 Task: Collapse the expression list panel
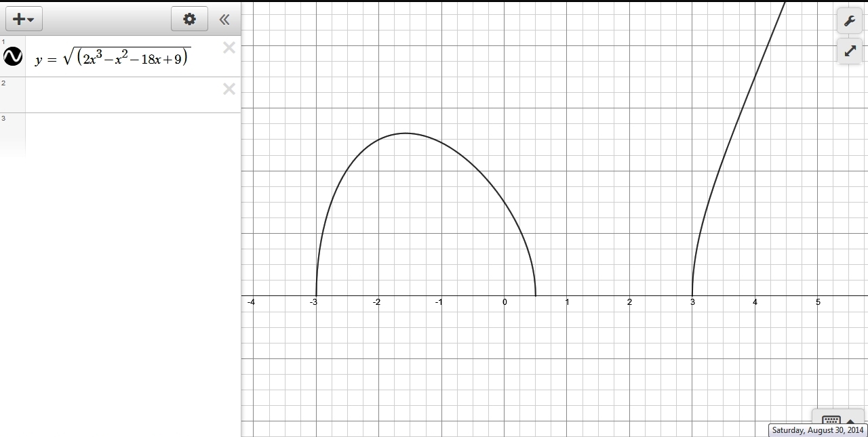pos(224,20)
